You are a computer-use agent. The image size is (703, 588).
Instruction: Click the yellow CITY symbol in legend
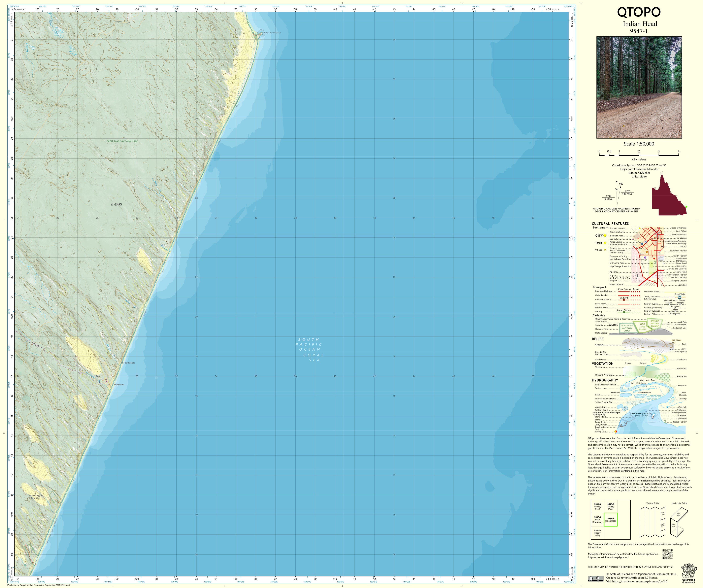coord(605,236)
